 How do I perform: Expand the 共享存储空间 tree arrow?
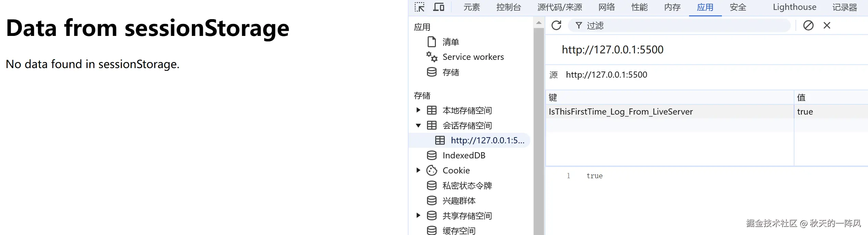(418, 215)
